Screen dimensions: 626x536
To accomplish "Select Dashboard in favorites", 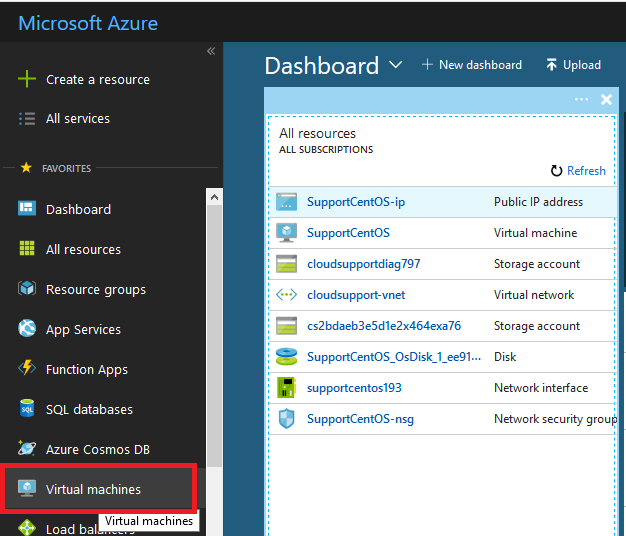I will click(x=78, y=209).
